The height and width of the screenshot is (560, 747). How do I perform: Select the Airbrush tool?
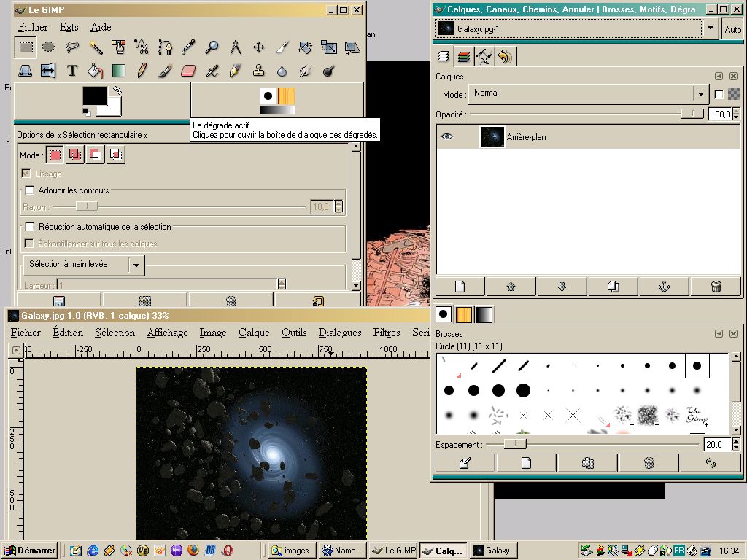pyautogui.click(x=212, y=71)
